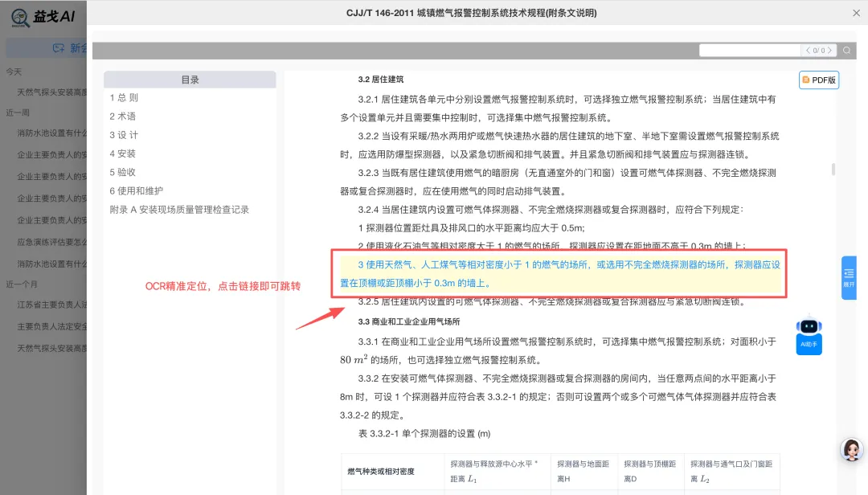
Task: Click the search magnifier icon
Action: [846, 51]
